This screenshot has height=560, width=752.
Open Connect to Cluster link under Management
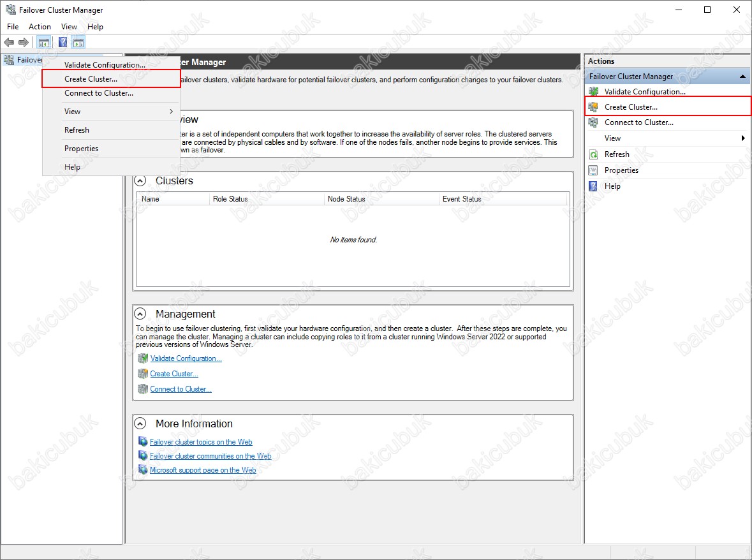tap(181, 389)
